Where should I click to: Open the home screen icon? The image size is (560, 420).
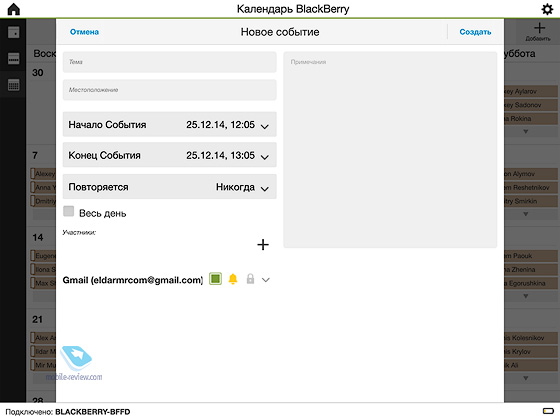[x=14, y=9]
